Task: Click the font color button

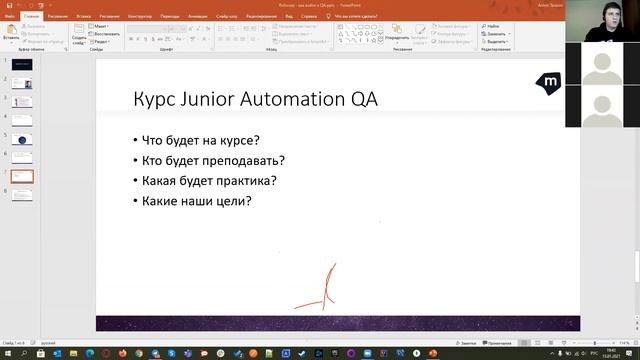Action: tap(204, 39)
